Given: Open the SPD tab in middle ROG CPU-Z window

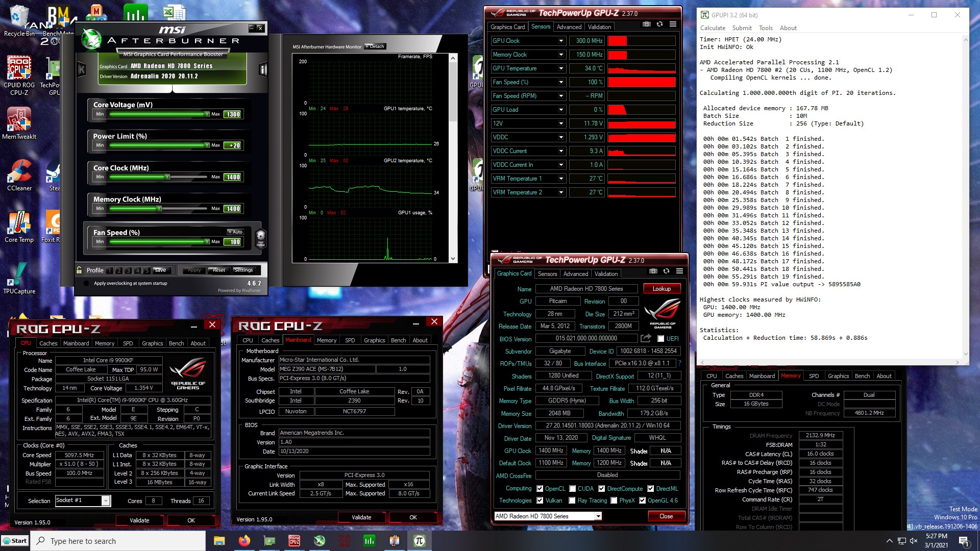Looking at the screenshot, I should (x=350, y=340).
